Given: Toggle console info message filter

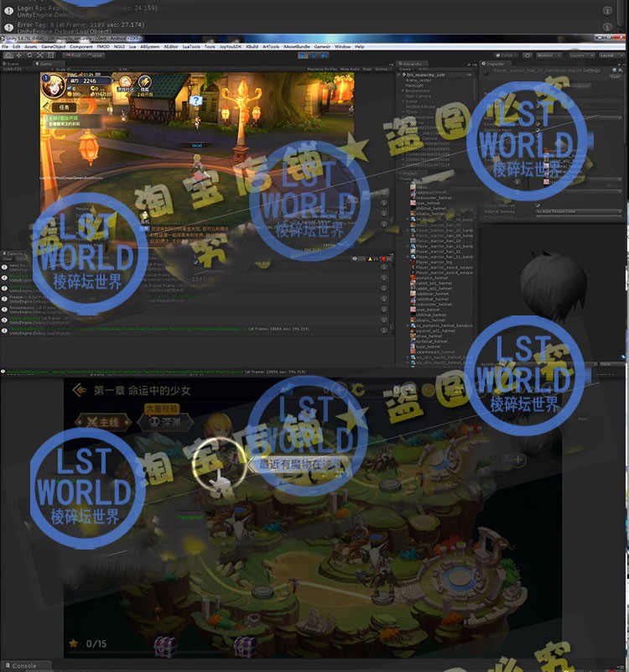Looking at the screenshot, I should pos(358,259).
